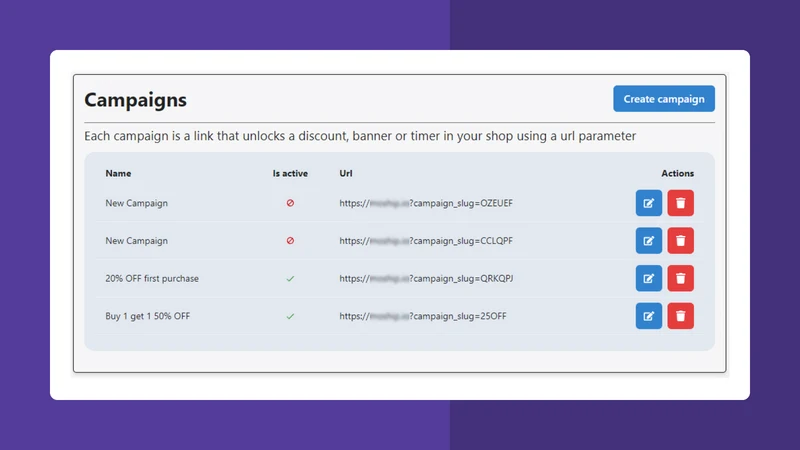Click the 'Buy 1 get 1 50% OFF' name
The height and width of the screenshot is (450, 800).
tap(147, 316)
